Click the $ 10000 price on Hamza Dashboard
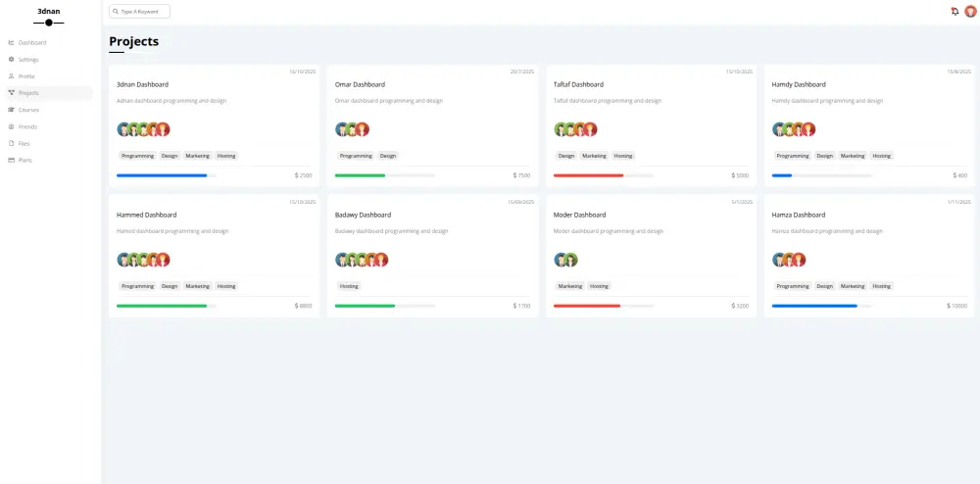This screenshot has width=980, height=484. pyautogui.click(x=956, y=306)
